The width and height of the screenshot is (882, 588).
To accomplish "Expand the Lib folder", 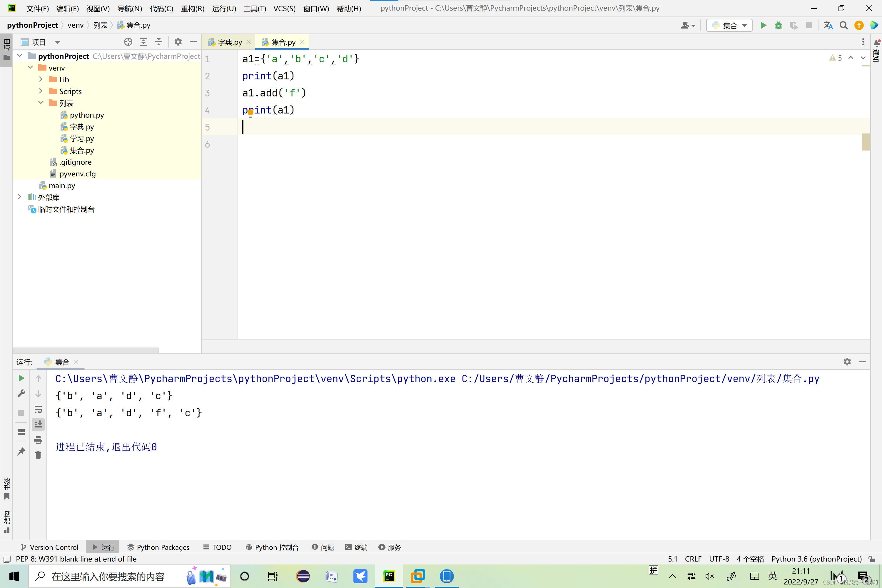I will pyautogui.click(x=41, y=79).
